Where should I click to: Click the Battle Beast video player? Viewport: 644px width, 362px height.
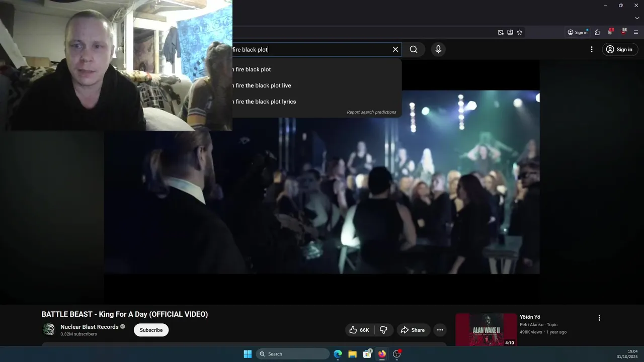[x=322, y=182]
